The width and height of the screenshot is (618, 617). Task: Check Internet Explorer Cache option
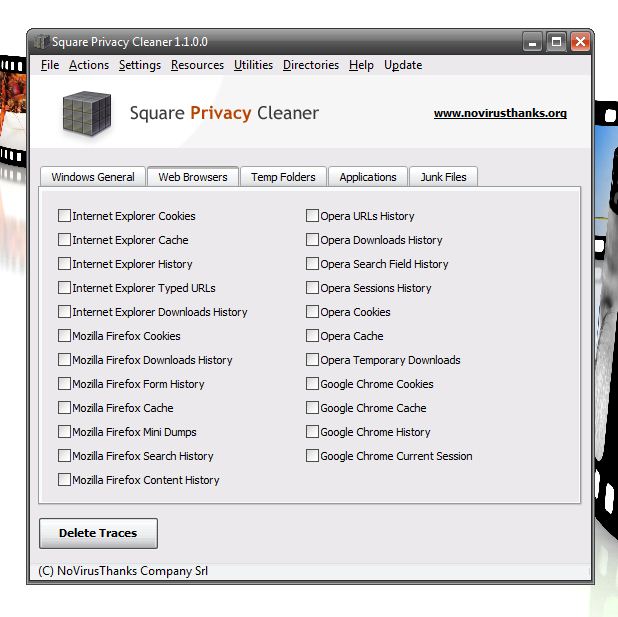click(64, 240)
